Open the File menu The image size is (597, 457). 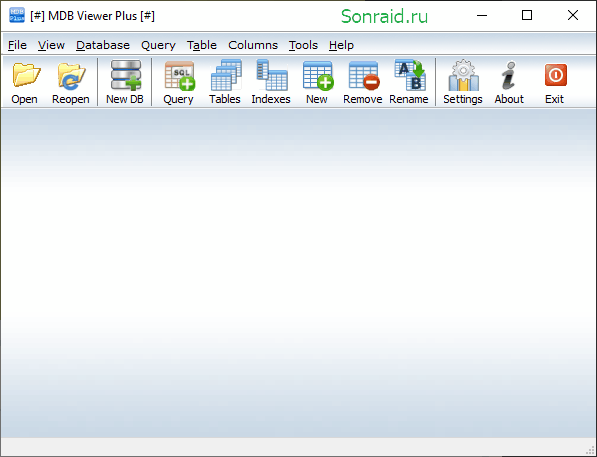(x=17, y=45)
